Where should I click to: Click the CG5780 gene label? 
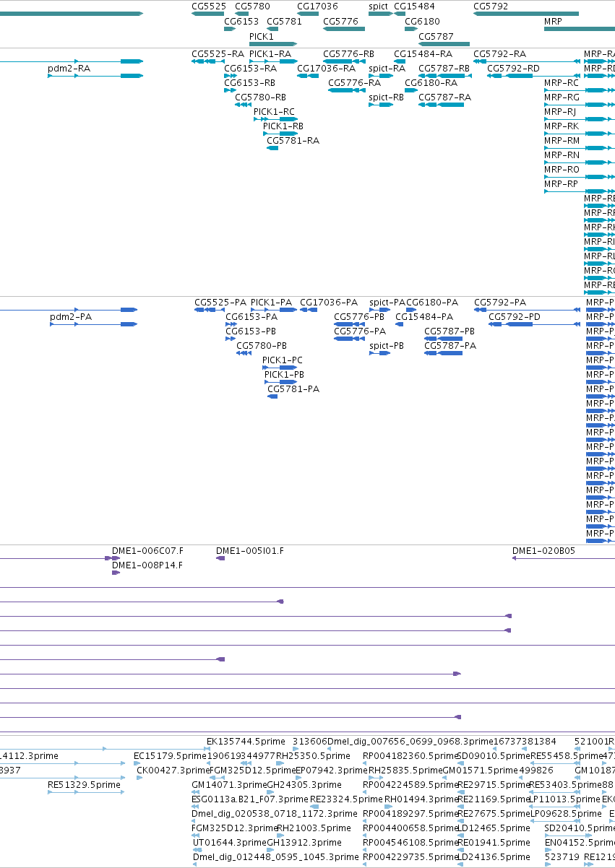253,6
